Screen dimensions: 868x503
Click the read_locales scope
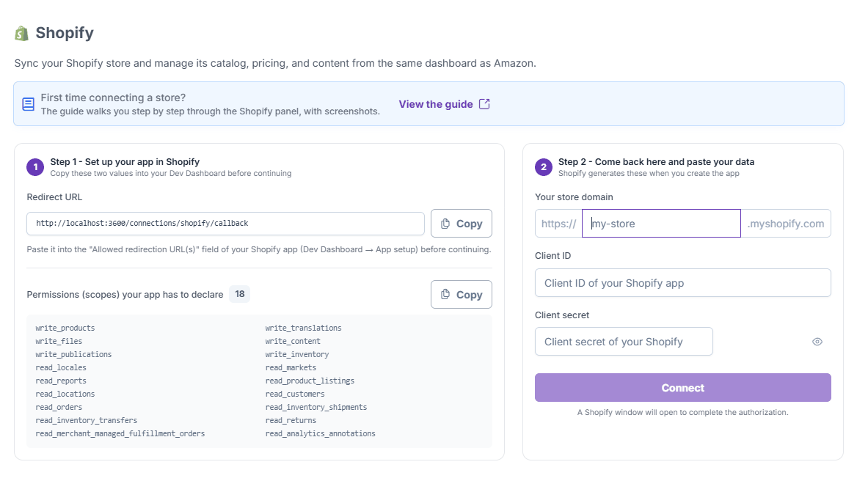point(61,368)
